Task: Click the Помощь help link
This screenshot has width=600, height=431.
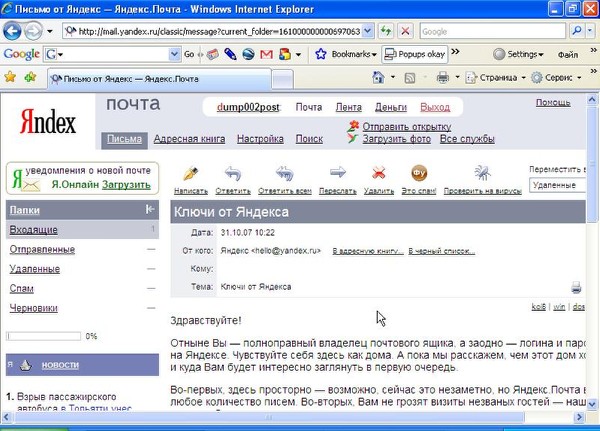Action: click(553, 103)
